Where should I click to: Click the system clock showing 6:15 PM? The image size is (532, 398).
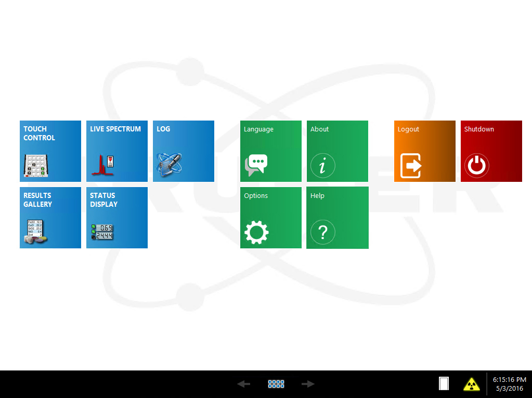coord(509,384)
